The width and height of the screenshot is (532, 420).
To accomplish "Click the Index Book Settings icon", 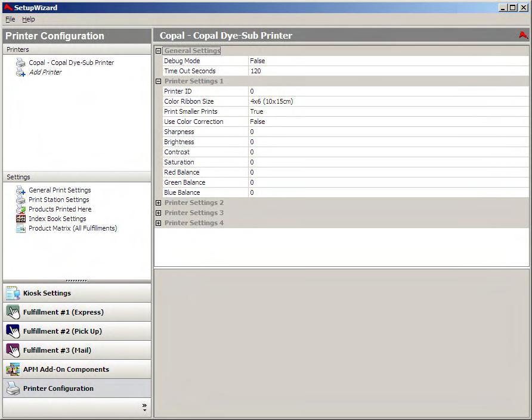I will [21, 219].
